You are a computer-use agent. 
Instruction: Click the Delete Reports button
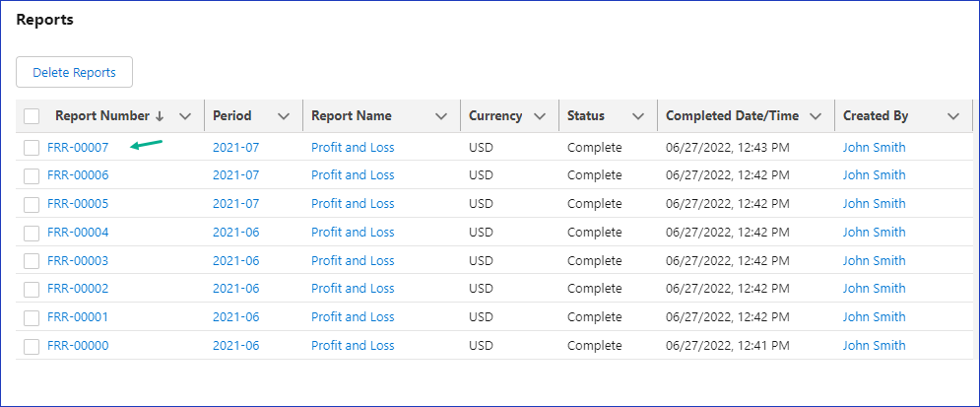pyautogui.click(x=74, y=72)
